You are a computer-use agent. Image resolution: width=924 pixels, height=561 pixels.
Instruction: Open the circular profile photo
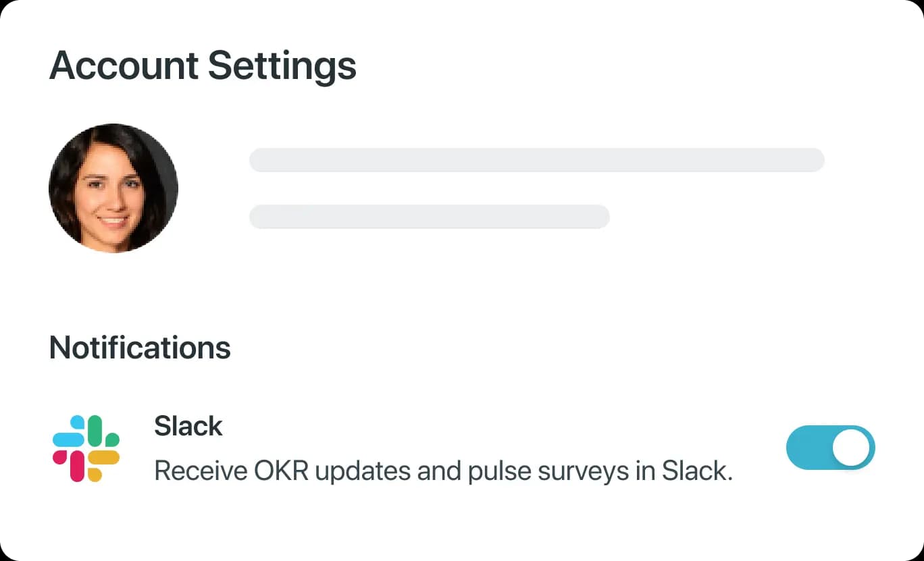(113, 188)
